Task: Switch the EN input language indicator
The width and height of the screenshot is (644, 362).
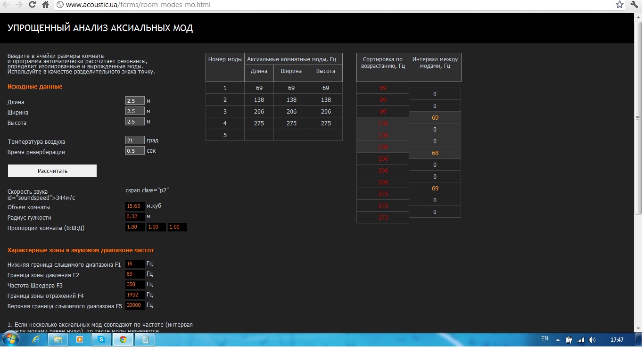Action: pos(545,339)
